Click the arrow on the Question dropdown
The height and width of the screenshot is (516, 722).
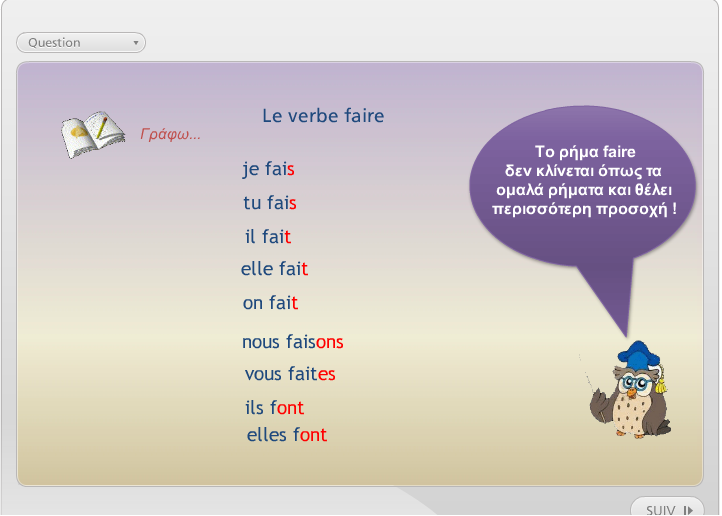coord(136,43)
